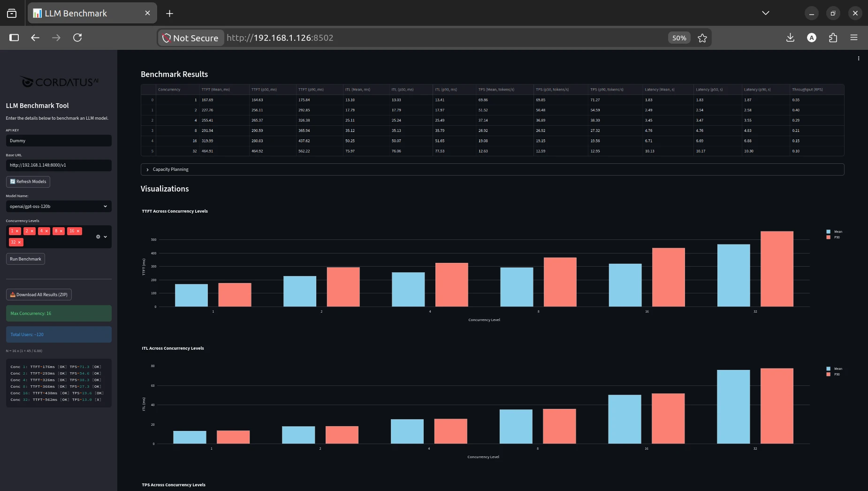Toggle the browser sidebar icon
The height and width of the screenshot is (491, 868).
[x=14, y=38]
